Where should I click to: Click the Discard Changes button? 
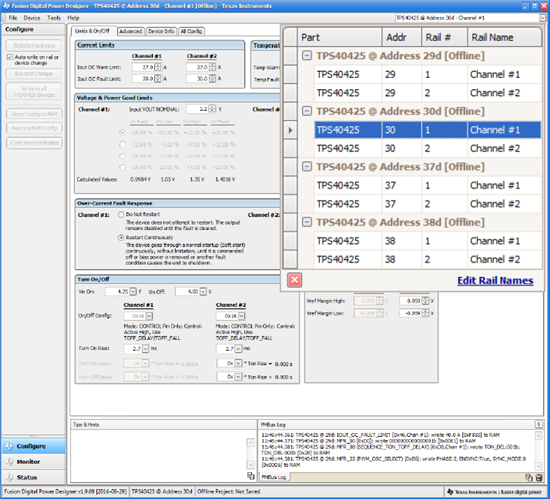[x=34, y=74]
